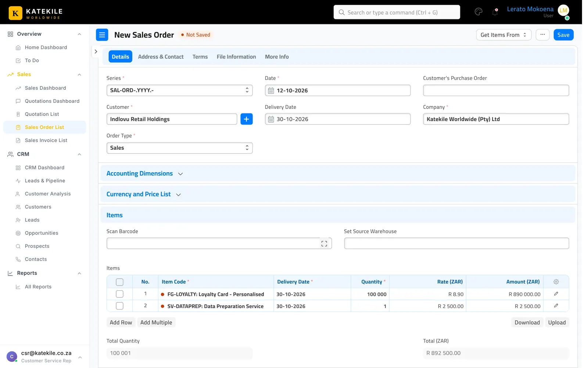The width and height of the screenshot is (588, 368).
Task: Click Add Multiple button
Action: coord(156,322)
